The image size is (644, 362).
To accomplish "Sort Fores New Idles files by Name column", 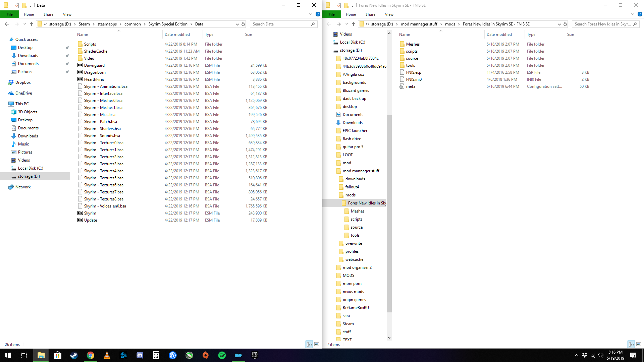I will (441, 35).
